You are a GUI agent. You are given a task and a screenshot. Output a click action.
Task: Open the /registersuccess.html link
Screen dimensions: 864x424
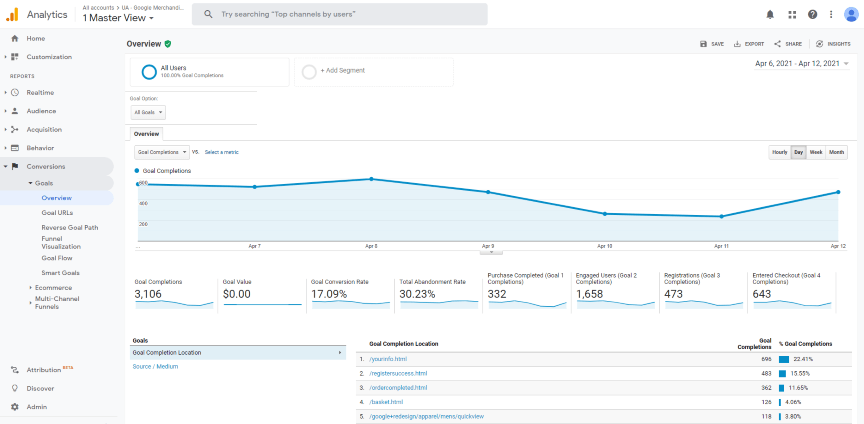tap(398, 373)
